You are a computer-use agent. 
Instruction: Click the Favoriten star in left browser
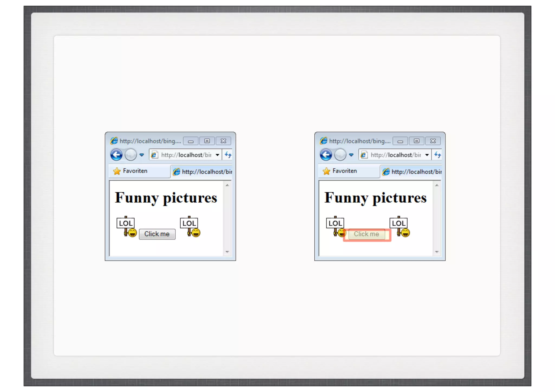coord(117,171)
